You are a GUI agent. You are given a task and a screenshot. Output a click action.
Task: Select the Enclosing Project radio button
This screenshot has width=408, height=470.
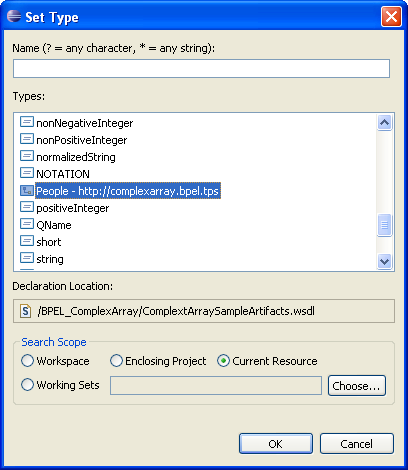pos(116,361)
